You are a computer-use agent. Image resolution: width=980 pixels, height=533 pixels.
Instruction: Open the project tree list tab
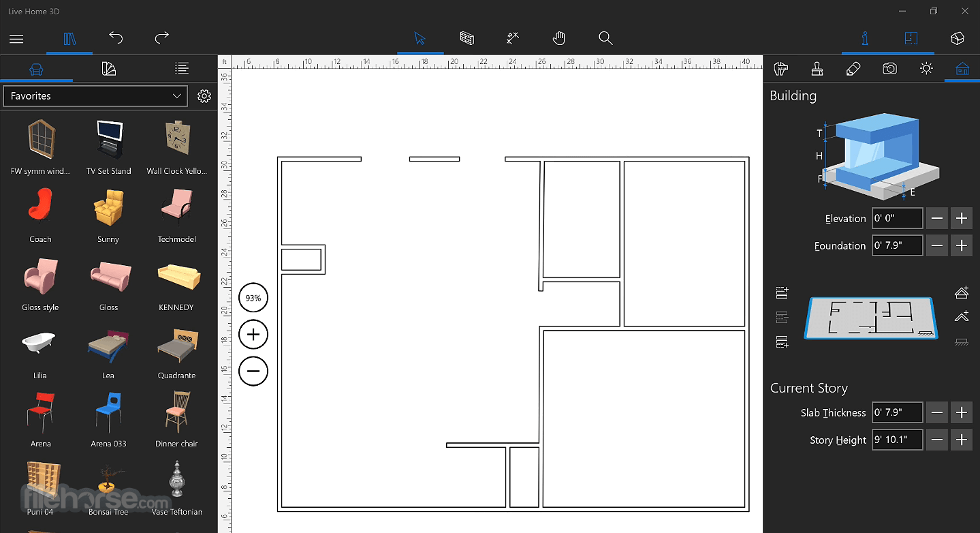[x=181, y=69]
